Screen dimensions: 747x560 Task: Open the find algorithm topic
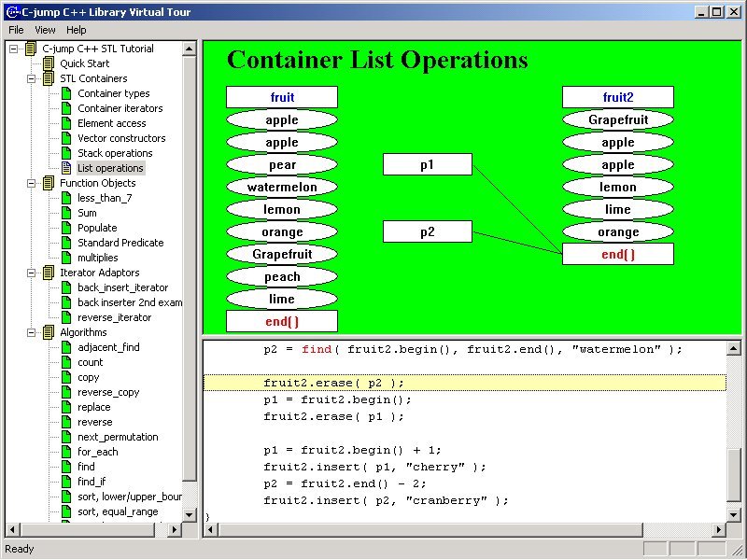click(x=86, y=467)
